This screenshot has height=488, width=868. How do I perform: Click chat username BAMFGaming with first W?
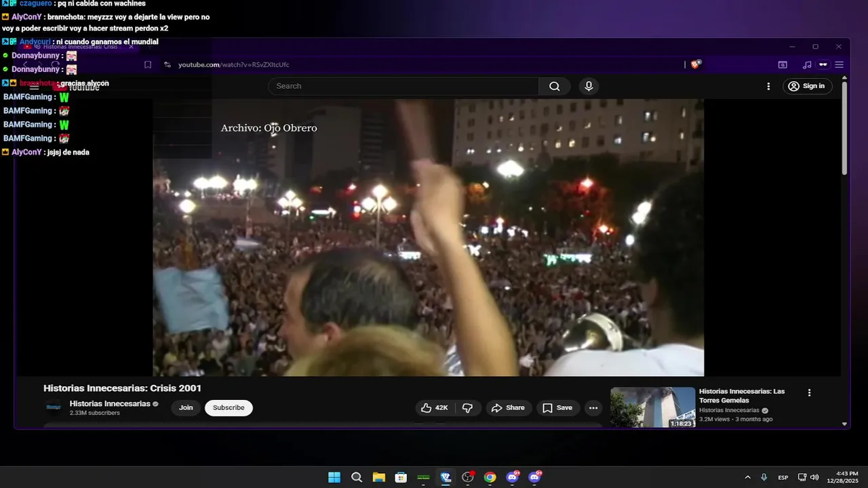(x=28, y=97)
